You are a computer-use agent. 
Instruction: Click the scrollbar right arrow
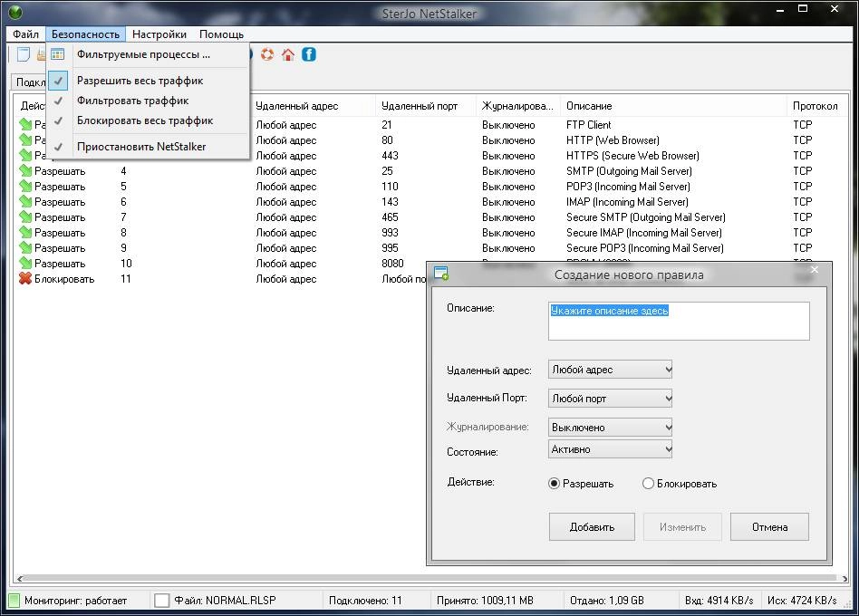[x=845, y=578]
